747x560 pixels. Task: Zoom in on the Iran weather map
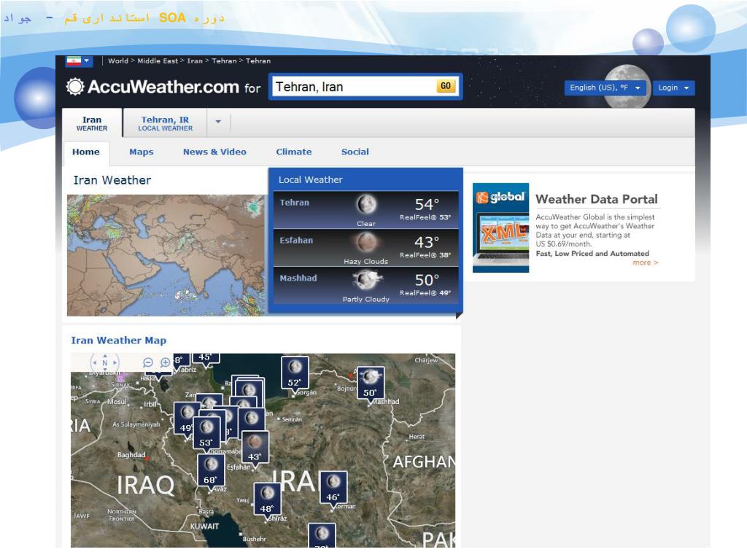tap(166, 362)
